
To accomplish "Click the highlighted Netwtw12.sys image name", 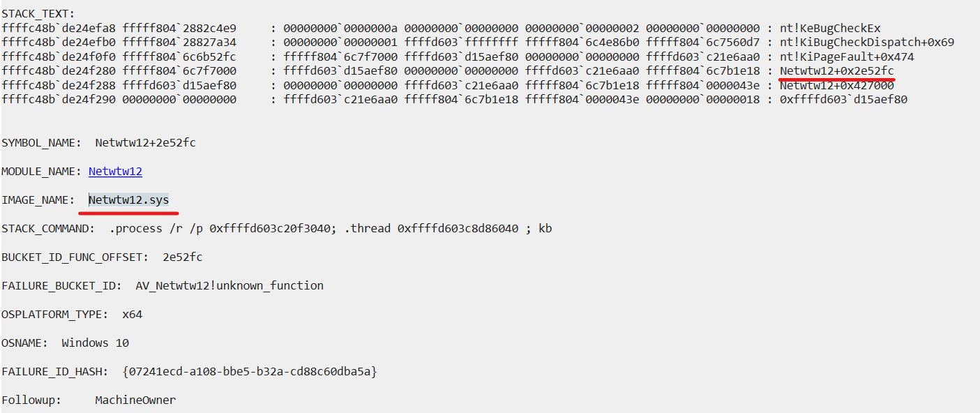I will [x=128, y=200].
